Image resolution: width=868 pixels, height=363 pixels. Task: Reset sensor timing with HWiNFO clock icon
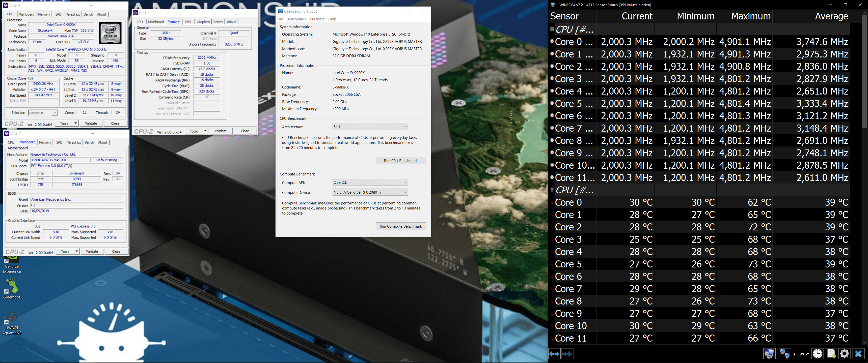pos(818,354)
